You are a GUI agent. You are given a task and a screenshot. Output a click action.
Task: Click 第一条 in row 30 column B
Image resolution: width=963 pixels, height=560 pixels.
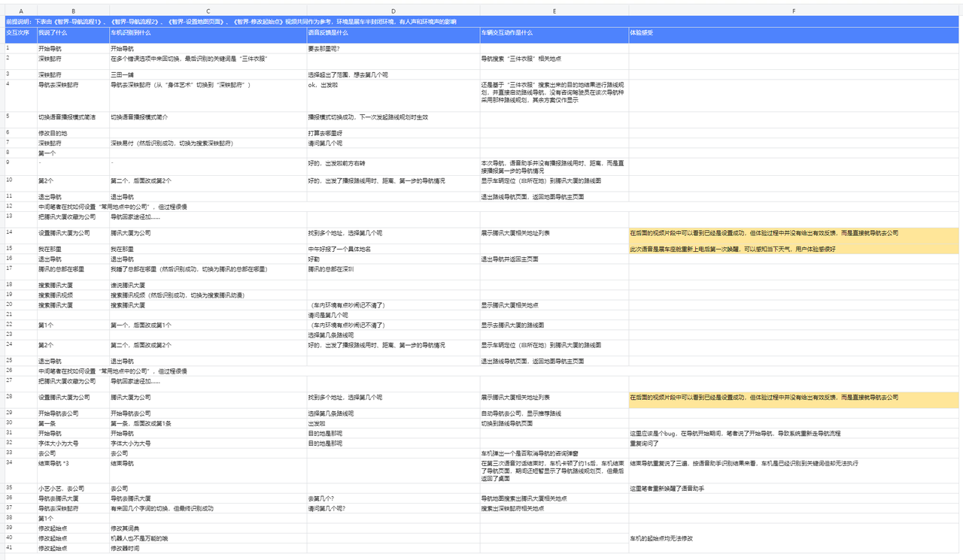click(x=73, y=423)
